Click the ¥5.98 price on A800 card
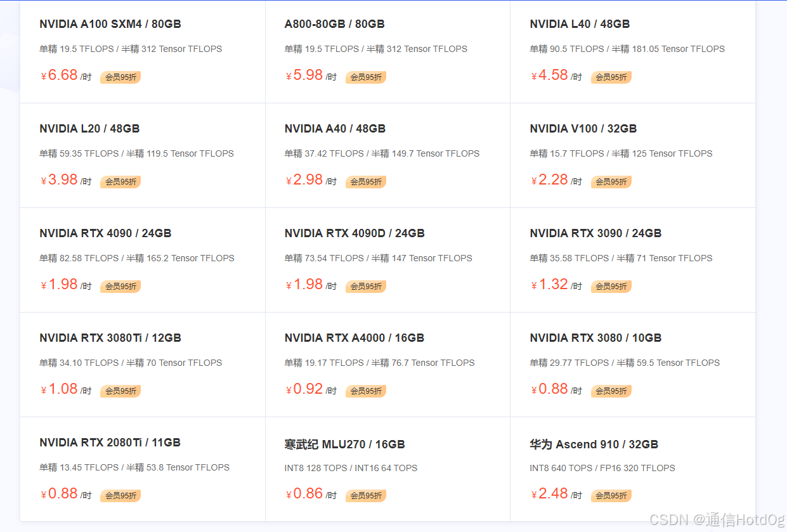This screenshot has width=787, height=532. [304, 75]
